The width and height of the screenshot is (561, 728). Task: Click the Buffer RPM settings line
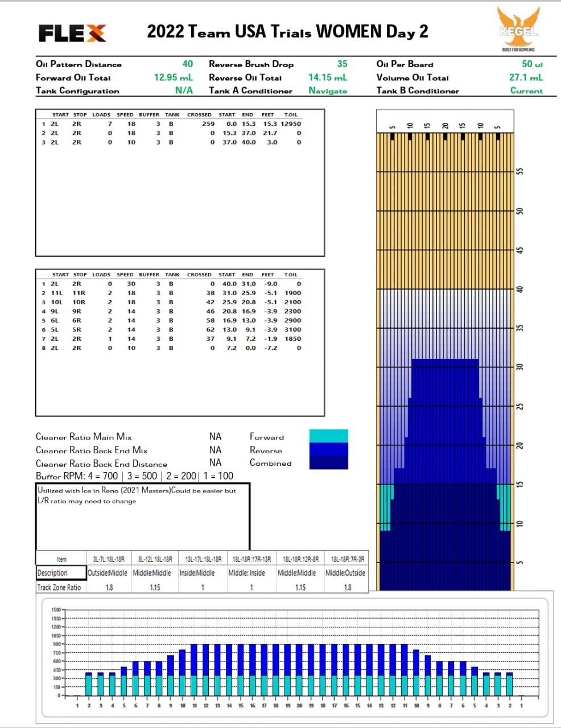pyautogui.click(x=134, y=476)
